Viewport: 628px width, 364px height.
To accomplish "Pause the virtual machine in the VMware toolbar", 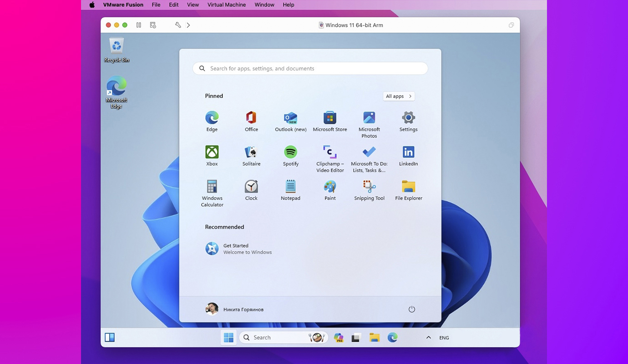I will point(139,25).
